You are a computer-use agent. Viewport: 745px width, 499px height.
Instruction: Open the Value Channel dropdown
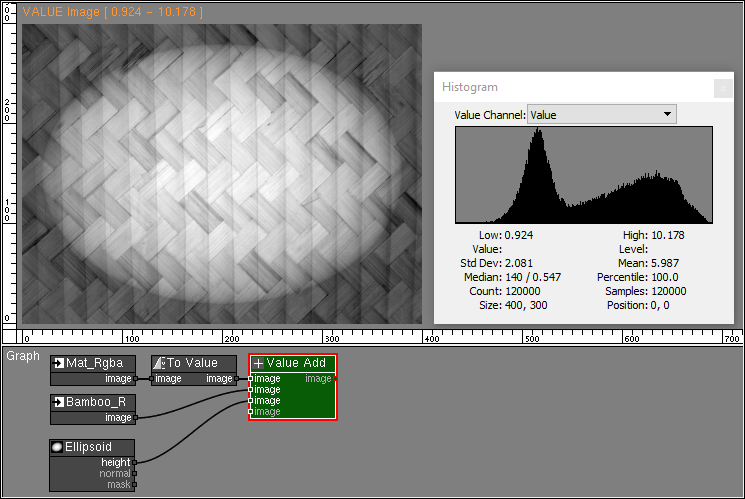601,115
